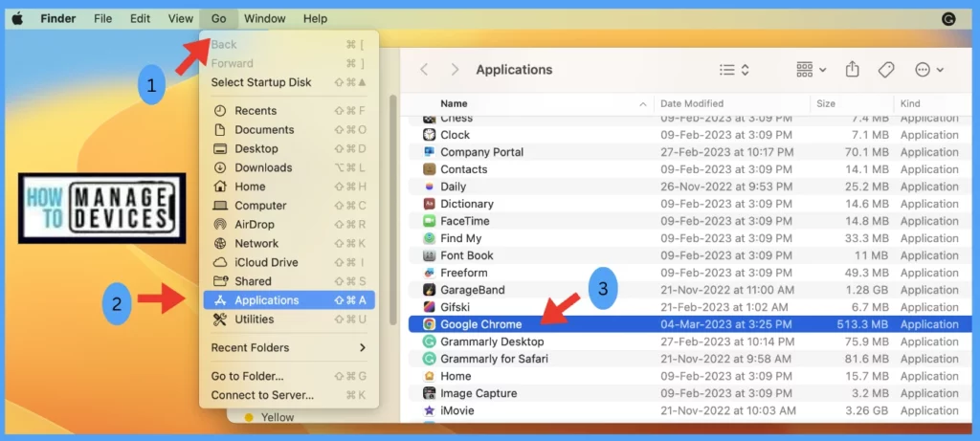Select the Company Portal app icon
The image size is (980, 441).
pos(429,152)
